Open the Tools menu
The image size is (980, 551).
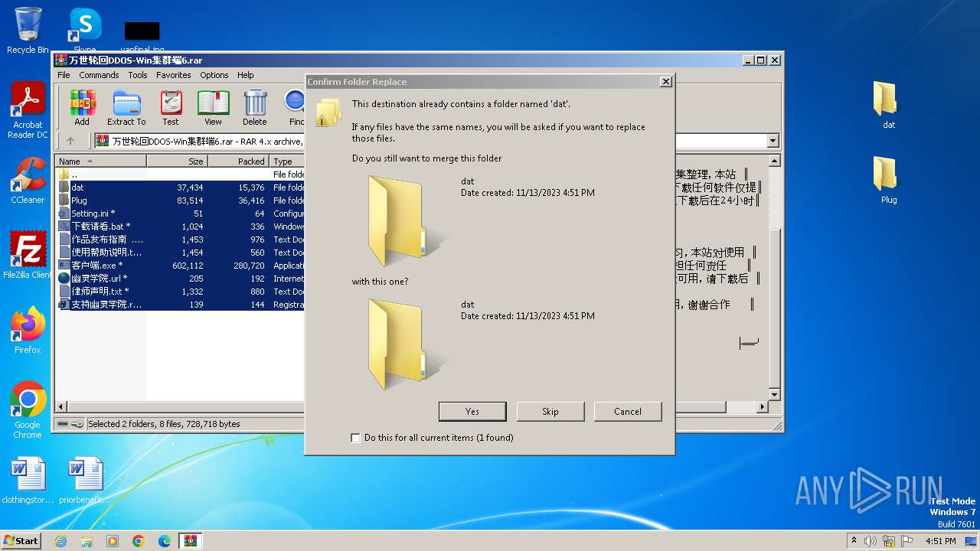tap(138, 75)
